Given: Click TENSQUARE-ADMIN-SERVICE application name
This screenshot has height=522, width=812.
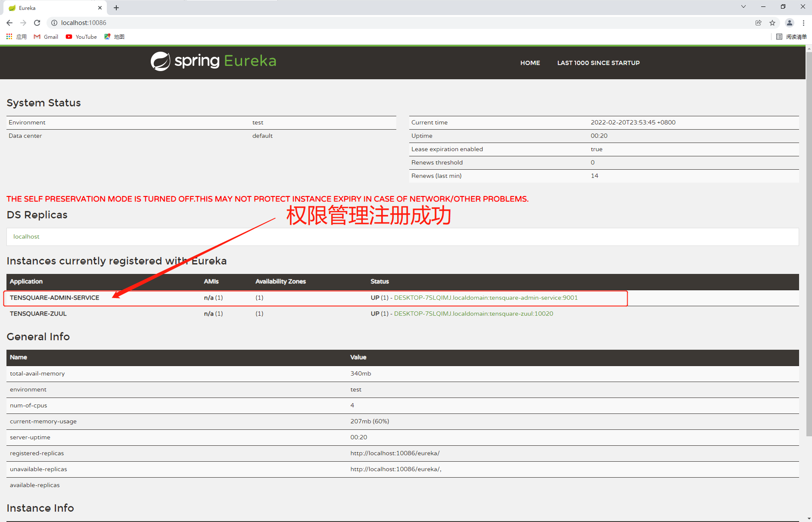Looking at the screenshot, I should tap(55, 298).
